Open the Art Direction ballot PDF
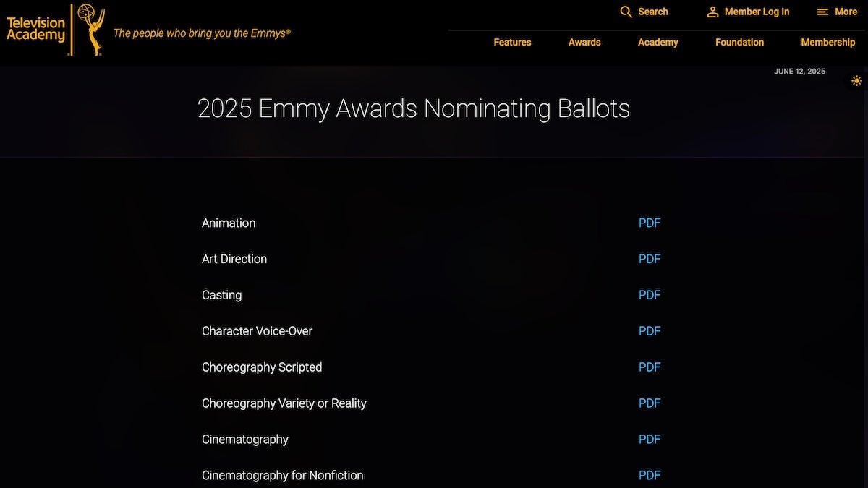 [650, 259]
